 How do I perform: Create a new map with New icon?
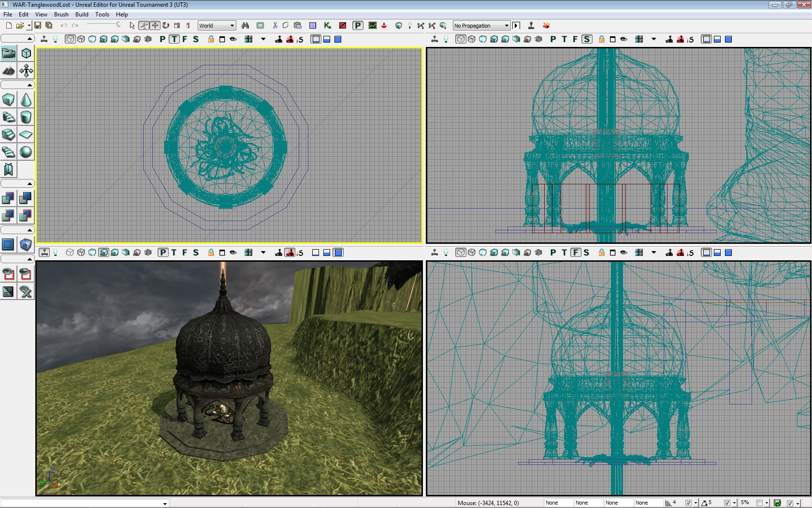pos(9,26)
